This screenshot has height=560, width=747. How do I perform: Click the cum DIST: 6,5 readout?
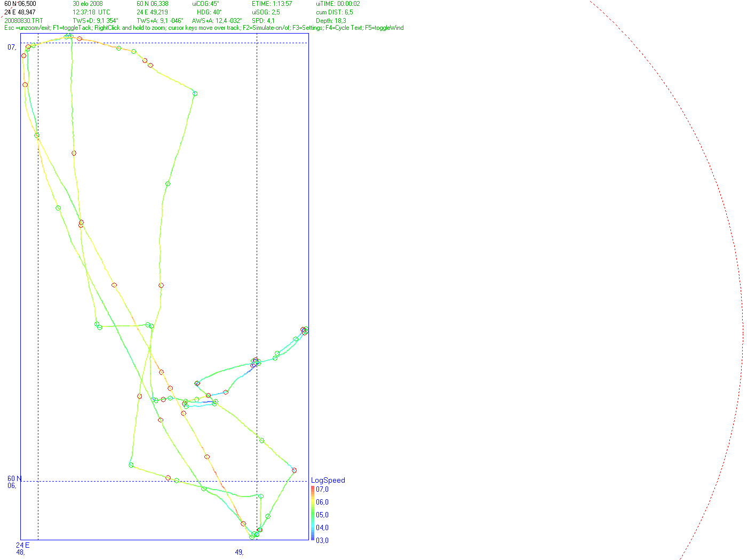(x=335, y=12)
